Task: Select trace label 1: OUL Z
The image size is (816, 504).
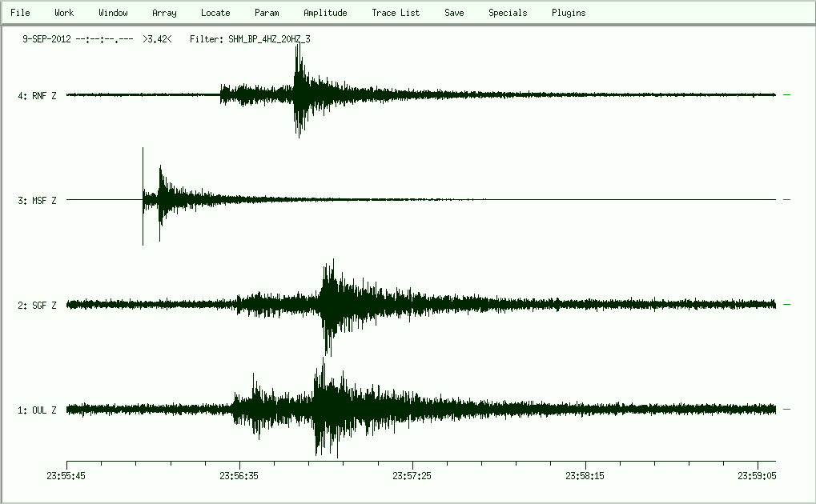Action: 37,410
